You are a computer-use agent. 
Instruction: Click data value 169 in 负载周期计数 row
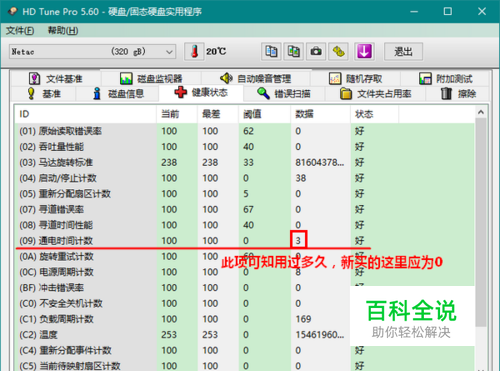(x=303, y=319)
